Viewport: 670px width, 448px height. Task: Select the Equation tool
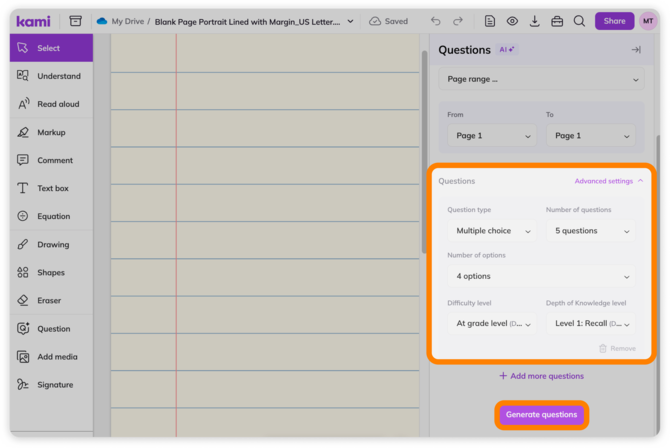[51, 216]
